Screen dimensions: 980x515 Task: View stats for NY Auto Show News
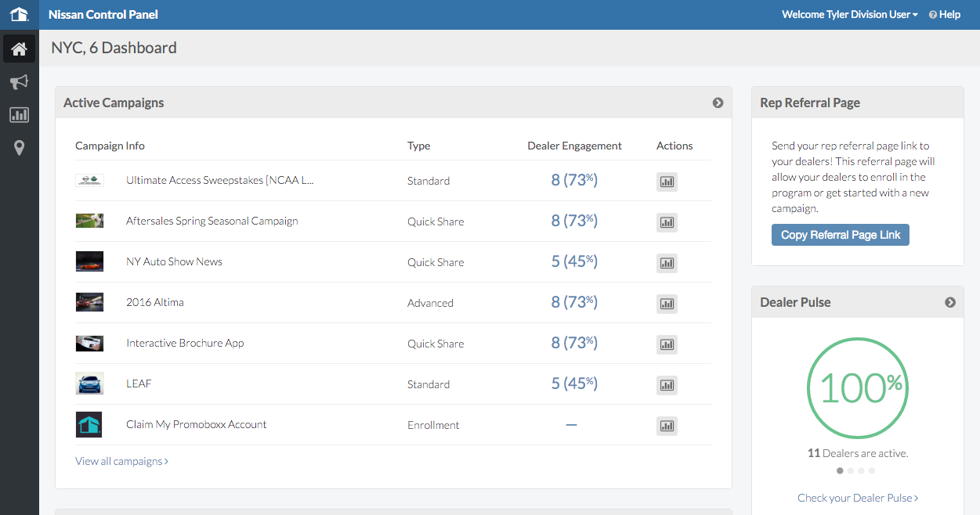click(x=667, y=263)
